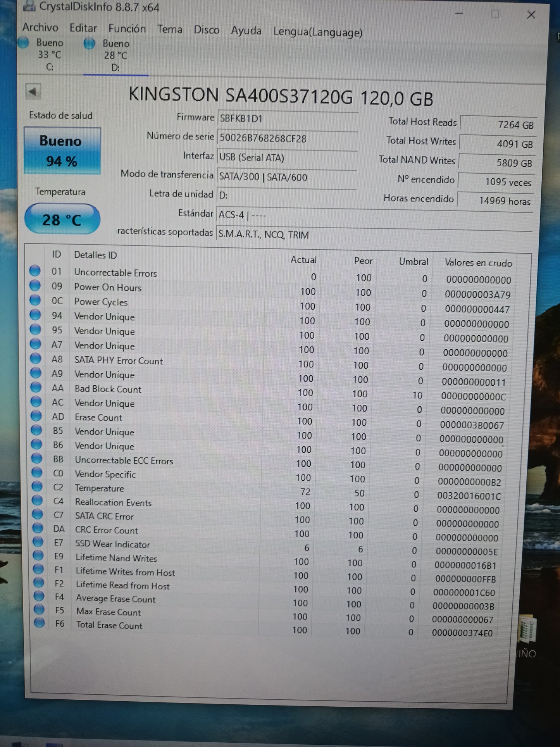Image resolution: width=560 pixels, height=747 pixels.
Task: Click the Actual column header
Action: pos(303,260)
